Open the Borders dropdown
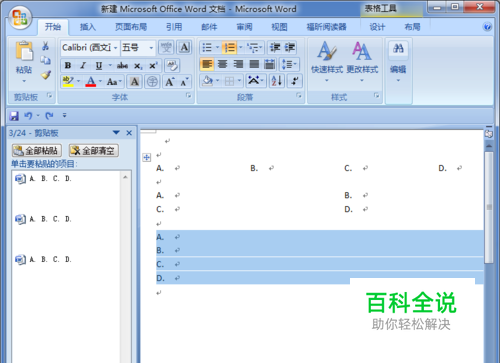Image resolution: width=500 pixels, height=363 pixels. (239, 81)
